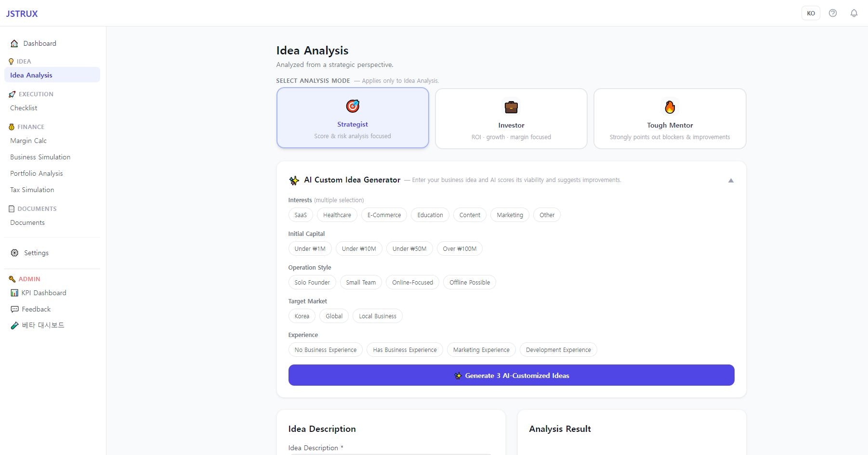The image size is (868, 455).
Task: Open help via the question mark icon
Action: coord(833,13)
